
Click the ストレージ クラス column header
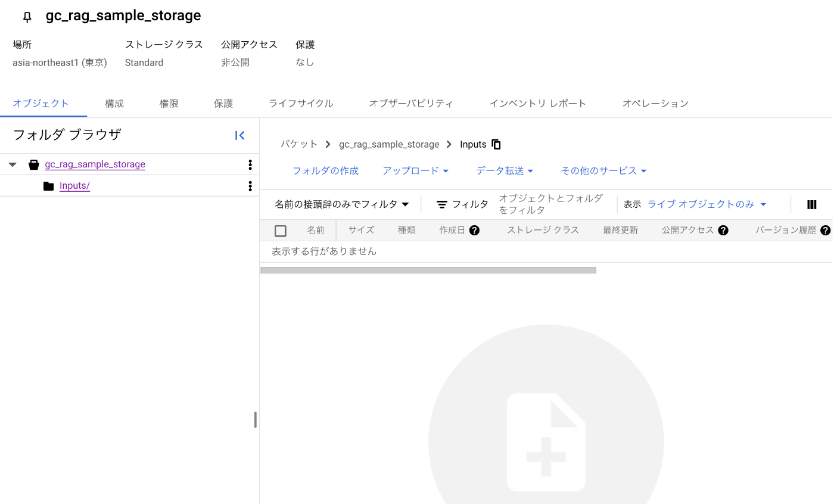pos(543,231)
